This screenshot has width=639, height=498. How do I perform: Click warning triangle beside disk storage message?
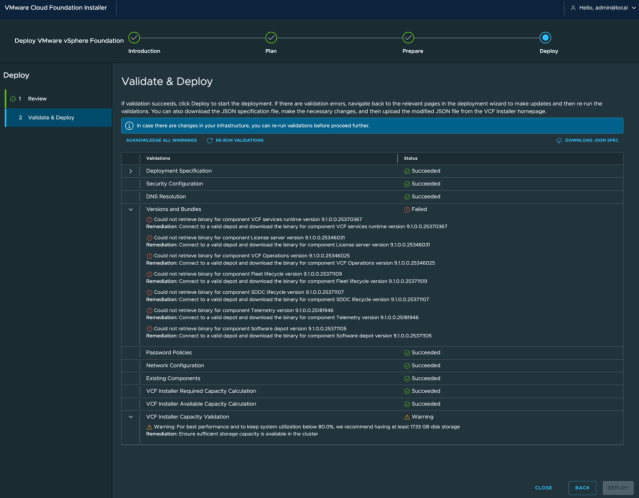coord(149,427)
